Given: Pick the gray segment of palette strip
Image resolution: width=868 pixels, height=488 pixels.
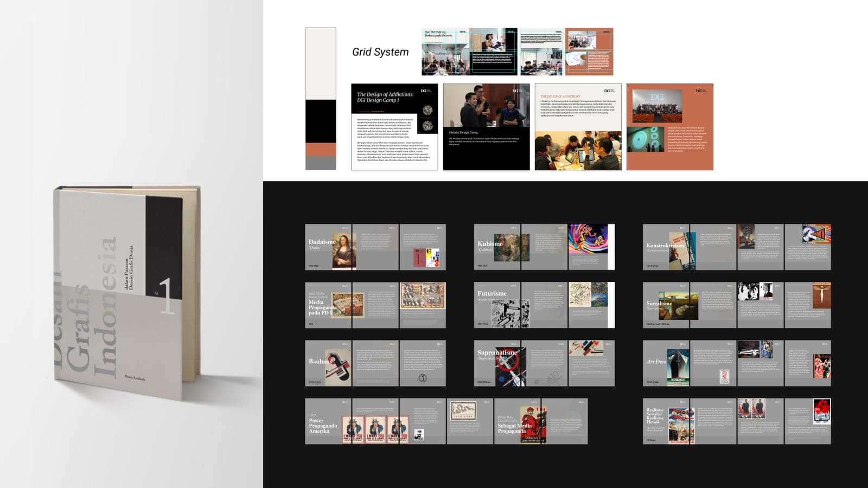Looking at the screenshot, I should (x=321, y=163).
